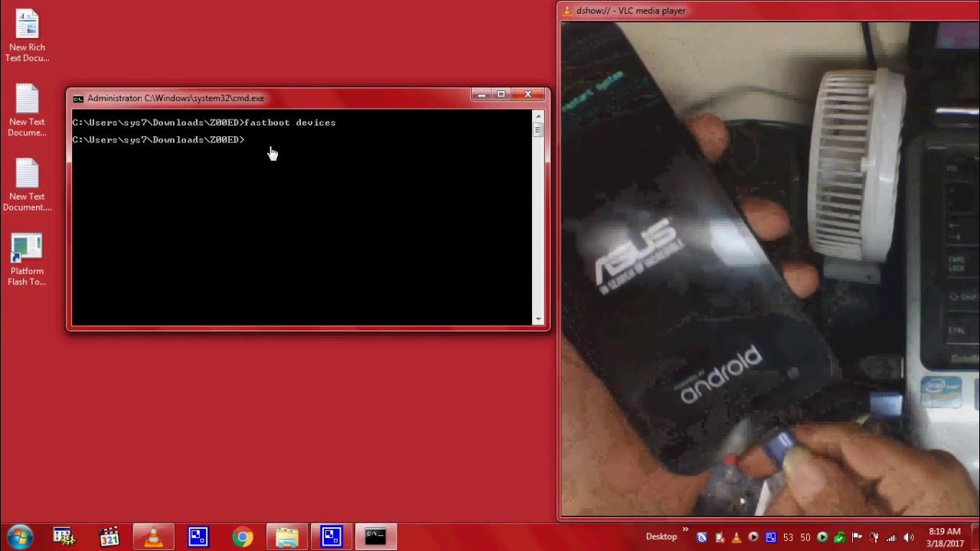Click the blue square app icon beside Chrome
980x551 pixels.
pyautogui.click(x=198, y=537)
